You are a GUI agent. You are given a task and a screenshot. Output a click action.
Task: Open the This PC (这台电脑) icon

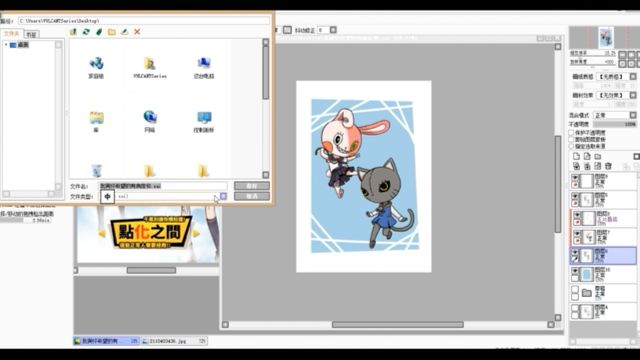click(x=204, y=67)
